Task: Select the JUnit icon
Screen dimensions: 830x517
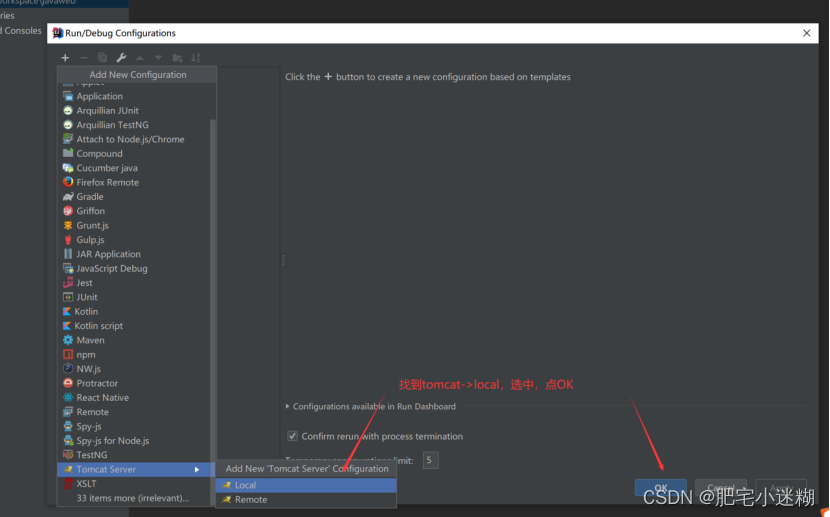Action: coord(68,297)
